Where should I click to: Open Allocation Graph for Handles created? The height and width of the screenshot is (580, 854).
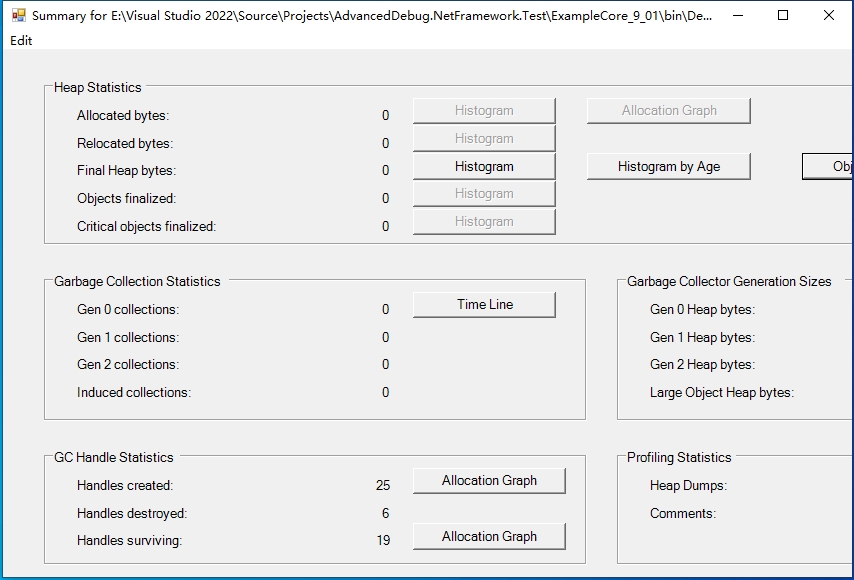click(x=489, y=481)
